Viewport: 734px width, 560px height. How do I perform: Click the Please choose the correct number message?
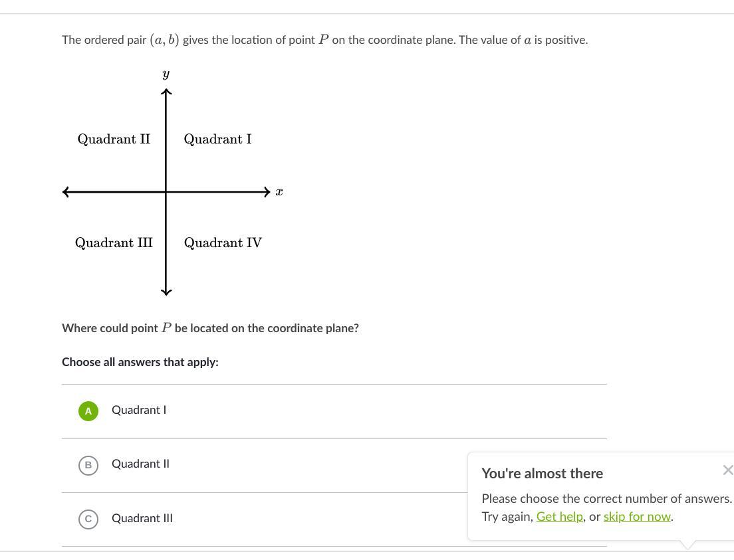tap(606, 498)
